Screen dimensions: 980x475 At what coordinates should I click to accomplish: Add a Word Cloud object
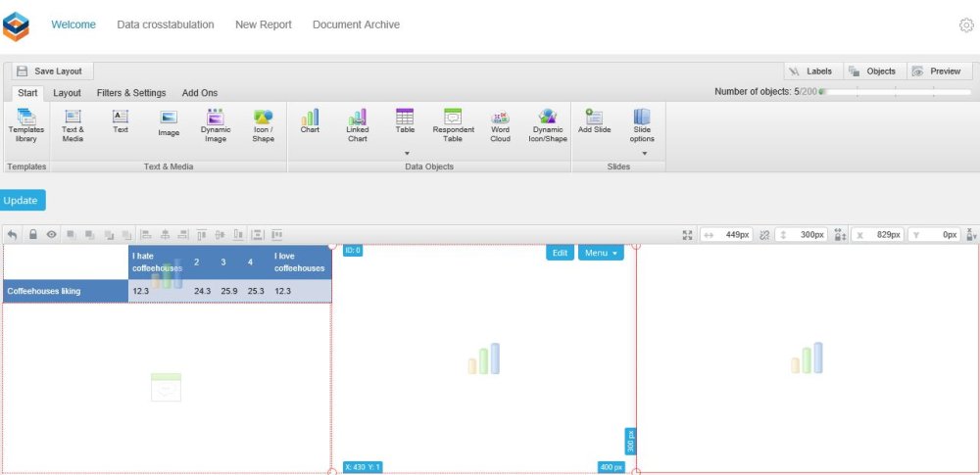500,125
